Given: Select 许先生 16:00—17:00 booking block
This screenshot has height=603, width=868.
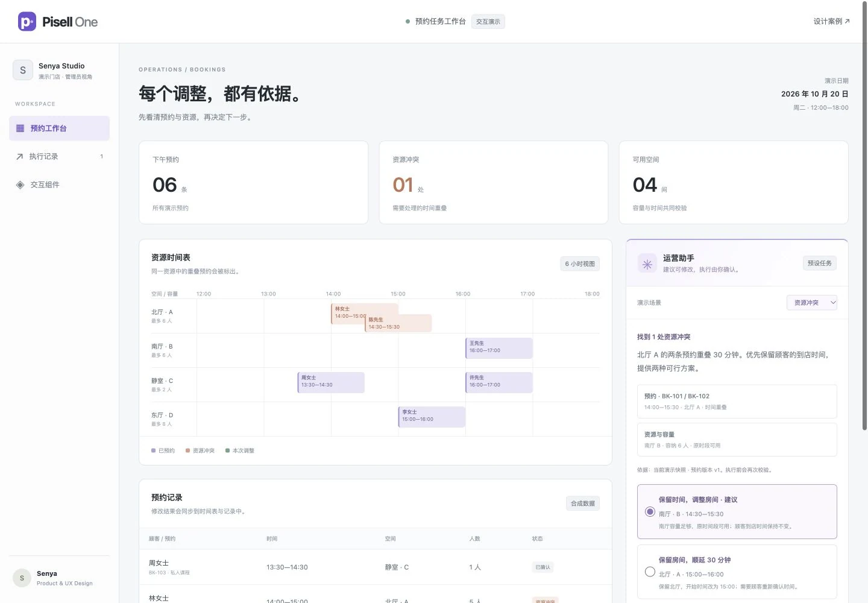Looking at the screenshot, I should point(499,382).
